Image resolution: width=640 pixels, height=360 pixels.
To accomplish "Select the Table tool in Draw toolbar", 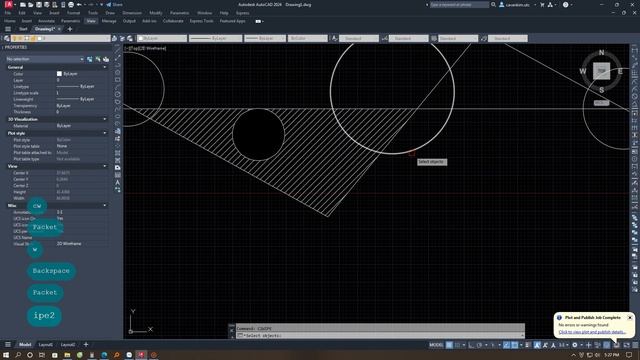I will click(x=118, y=175).
